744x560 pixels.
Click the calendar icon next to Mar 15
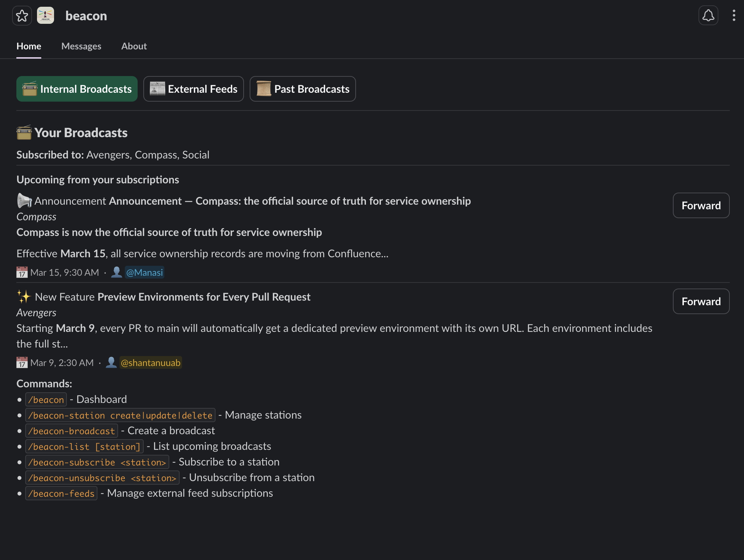click(22, 272)
